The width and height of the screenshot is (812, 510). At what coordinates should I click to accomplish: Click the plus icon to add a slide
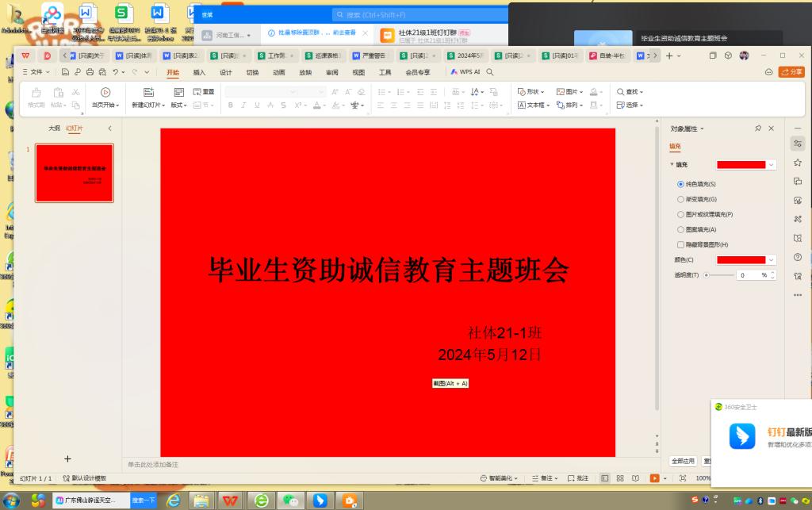click(67, 458)
